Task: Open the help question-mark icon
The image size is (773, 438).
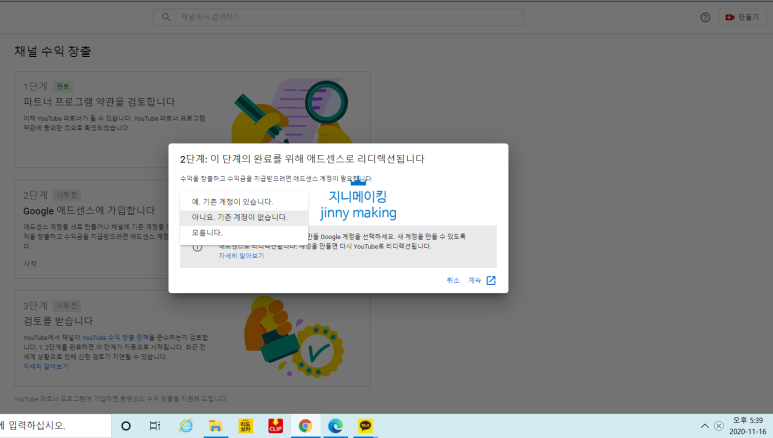Action: 705,17
